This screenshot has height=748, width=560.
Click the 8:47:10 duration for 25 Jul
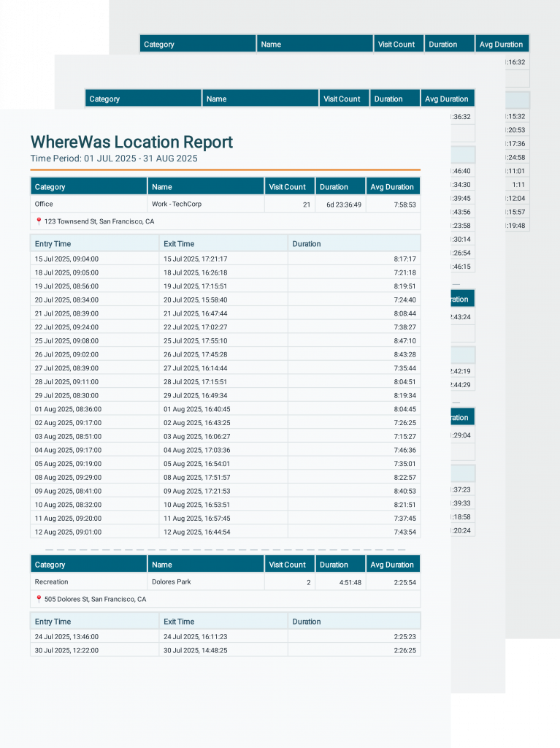404,340
